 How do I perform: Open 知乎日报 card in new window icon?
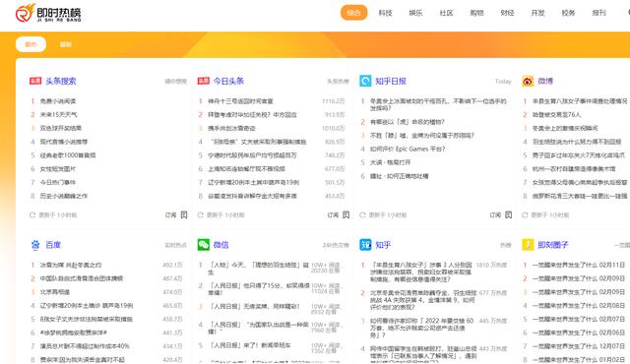point(508,215)
